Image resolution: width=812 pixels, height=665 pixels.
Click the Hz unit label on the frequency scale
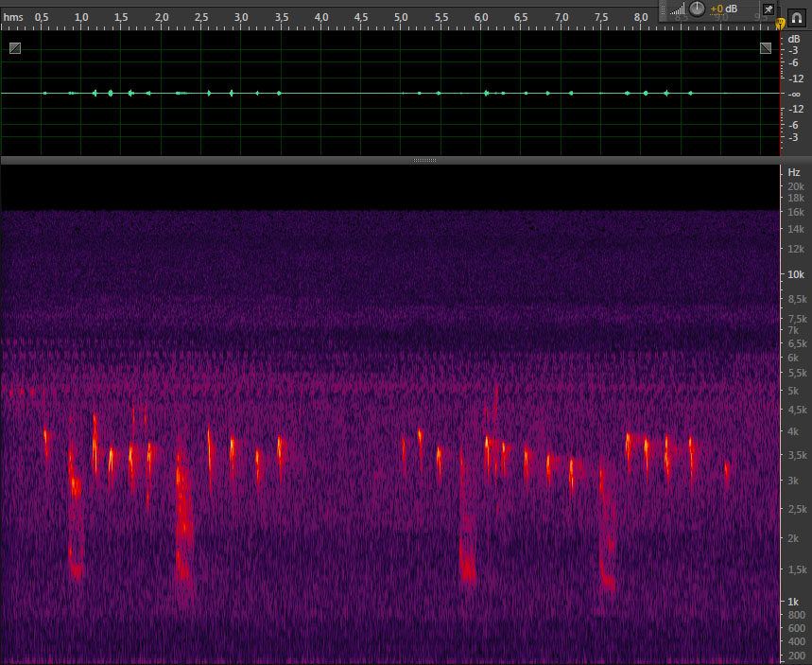click(794, 172)
